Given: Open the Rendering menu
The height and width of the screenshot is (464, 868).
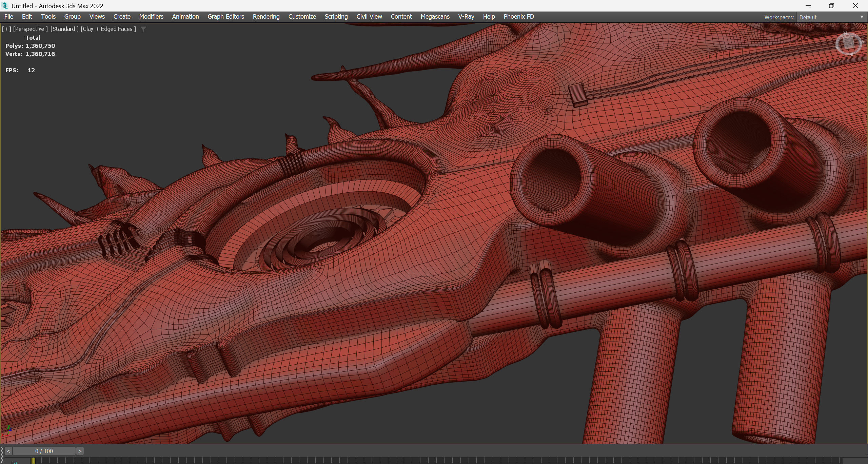Looking at the screenshot, I should (266, 17).
